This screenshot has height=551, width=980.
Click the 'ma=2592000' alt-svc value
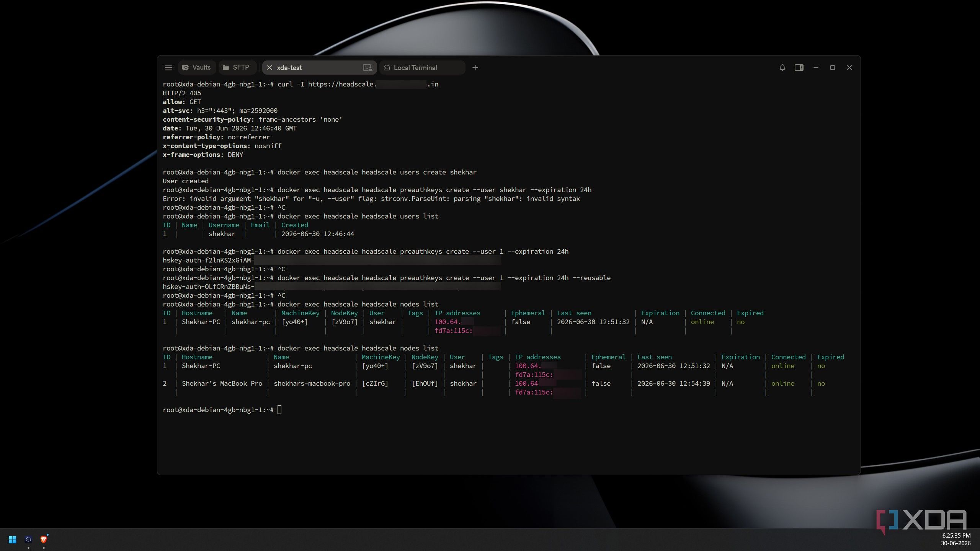coord(258,111)
